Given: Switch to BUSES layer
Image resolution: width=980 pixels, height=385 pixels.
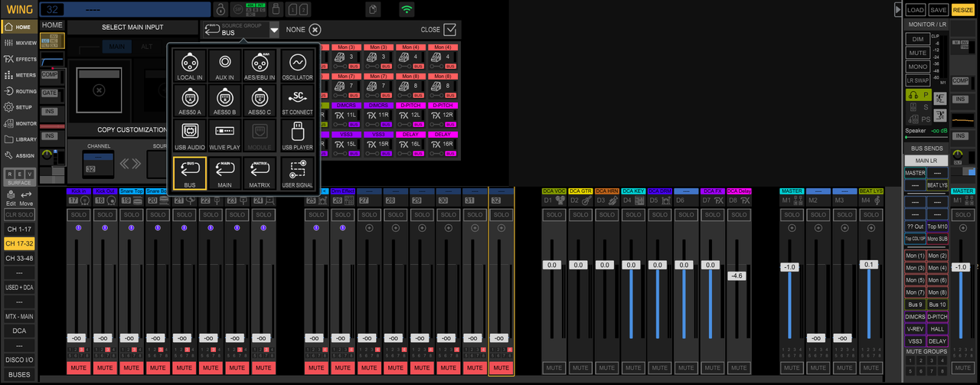Looking at the screenshot, I should pyautogui.click(x=18, y=374).
